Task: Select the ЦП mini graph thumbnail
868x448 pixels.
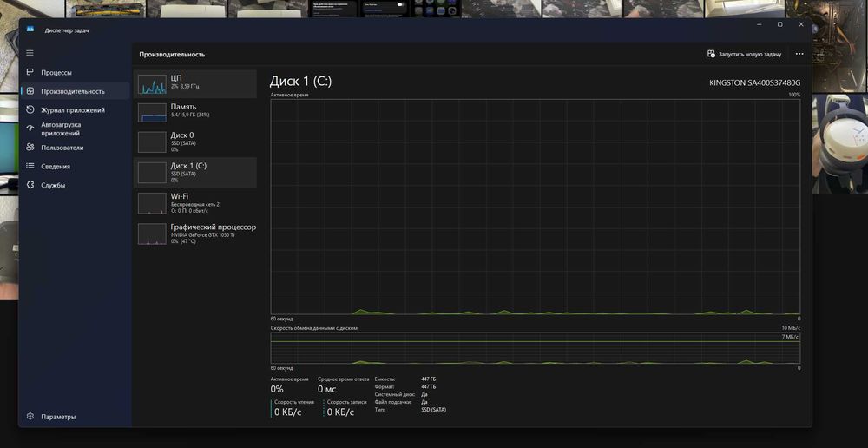Action: tap(152, 84)
